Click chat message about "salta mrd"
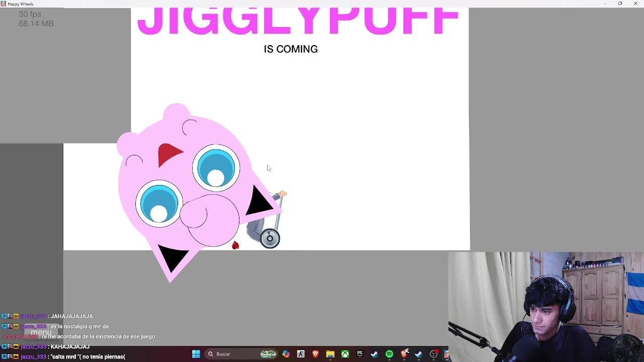 click(x=88, y=356)
